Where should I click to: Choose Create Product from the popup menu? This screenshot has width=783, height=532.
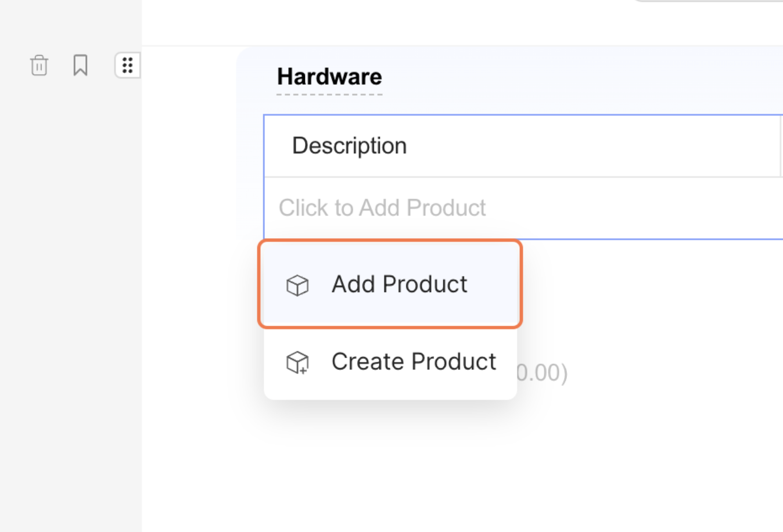pos(413,362)
